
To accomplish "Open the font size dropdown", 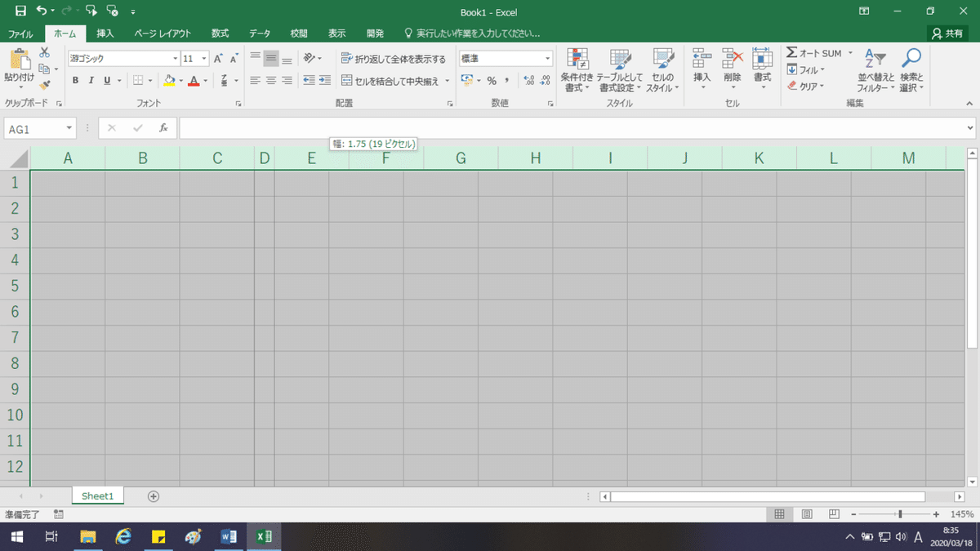I will tap(203, 59).
